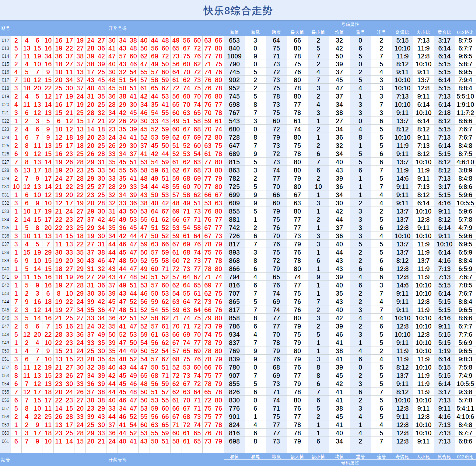Viewport: 476px width, 466px height.
Task: Select drawn number 66 in row 012
Action: (219, 40)
